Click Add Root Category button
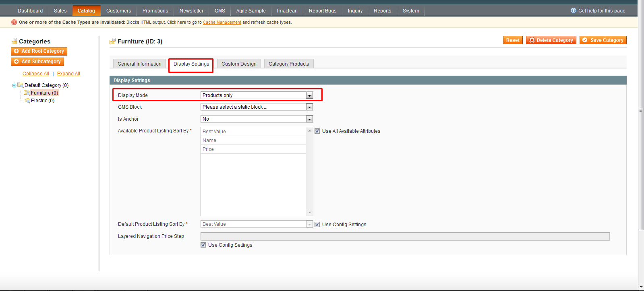 (39, 51)
